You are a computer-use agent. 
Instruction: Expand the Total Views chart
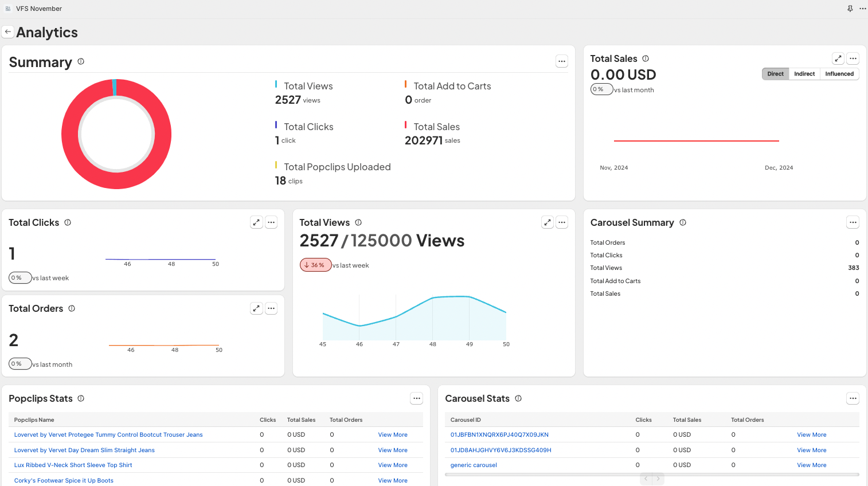pyautogui.click(x=548, y=222)
